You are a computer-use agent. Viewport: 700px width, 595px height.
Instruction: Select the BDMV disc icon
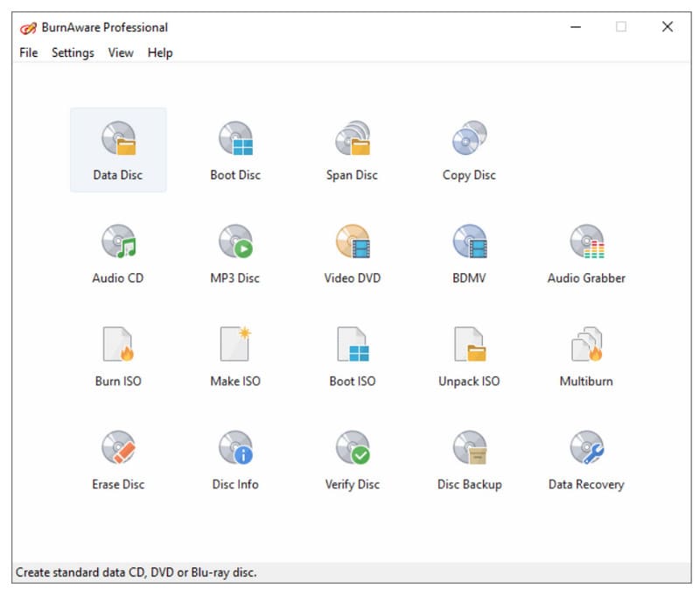[x=469, y=243]
